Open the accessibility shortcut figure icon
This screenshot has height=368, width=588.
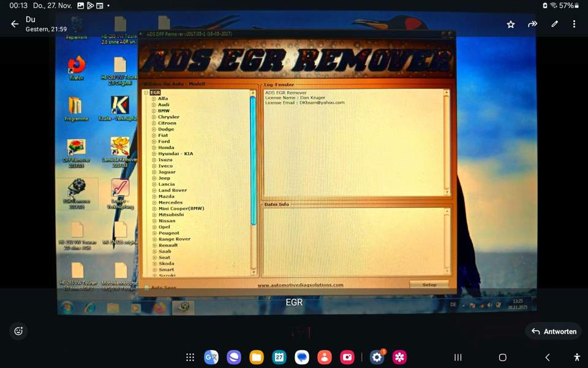tap(576, 357)
